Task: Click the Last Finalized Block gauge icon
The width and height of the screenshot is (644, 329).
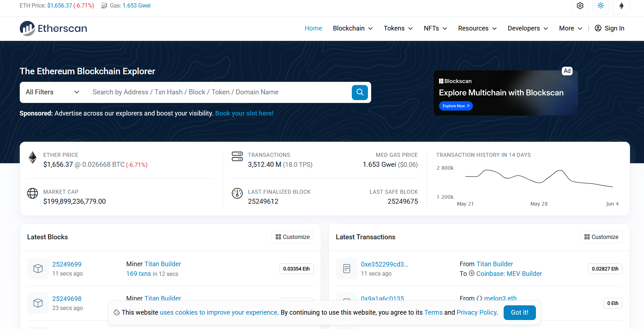Action: tap(237, 193)
